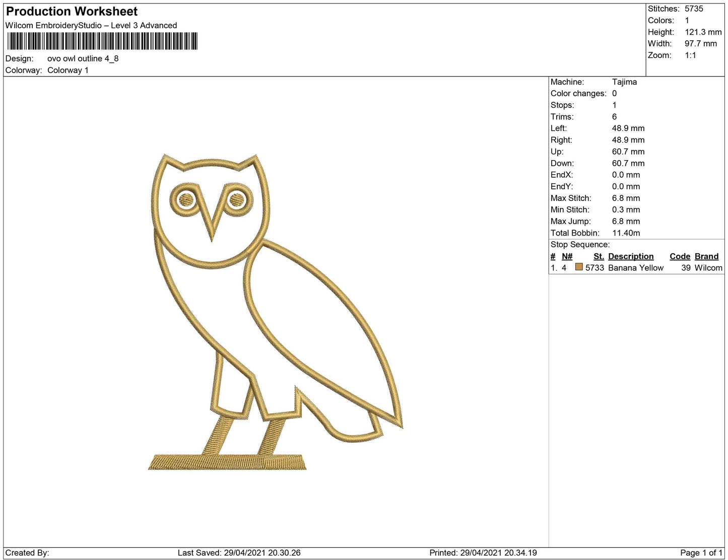Screen dimensions: 728x560
Task: Click the Zoom value "1:1"
Action: click(x=690, y=55)
